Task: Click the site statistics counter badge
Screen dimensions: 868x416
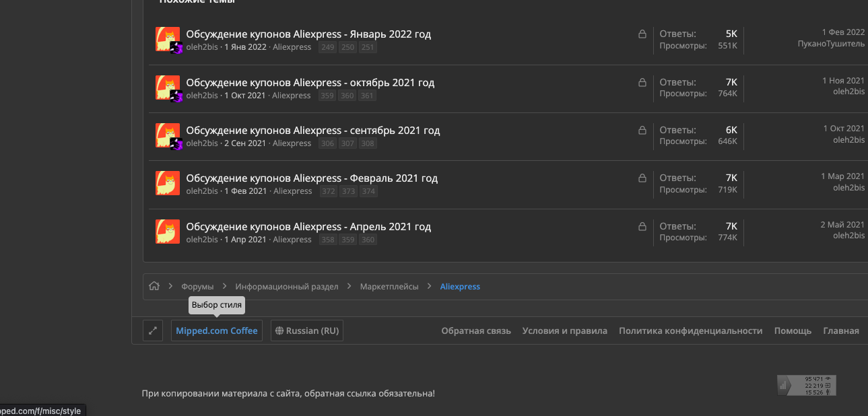Action: [x=807, y=385]
